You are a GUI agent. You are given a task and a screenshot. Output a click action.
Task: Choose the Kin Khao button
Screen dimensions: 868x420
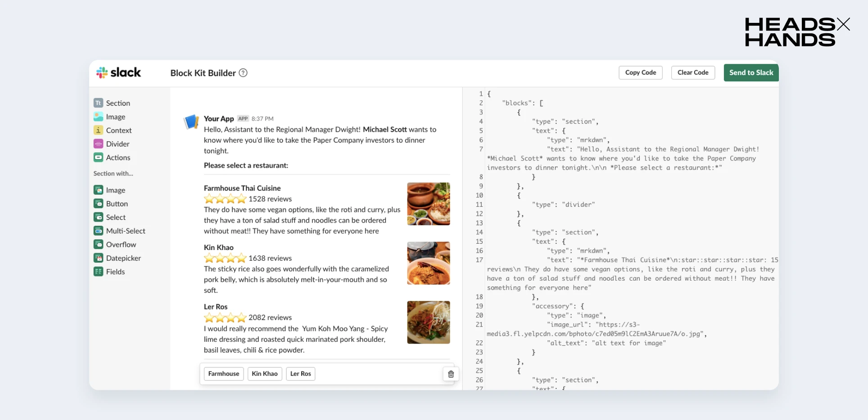click(x=265, y=374)
